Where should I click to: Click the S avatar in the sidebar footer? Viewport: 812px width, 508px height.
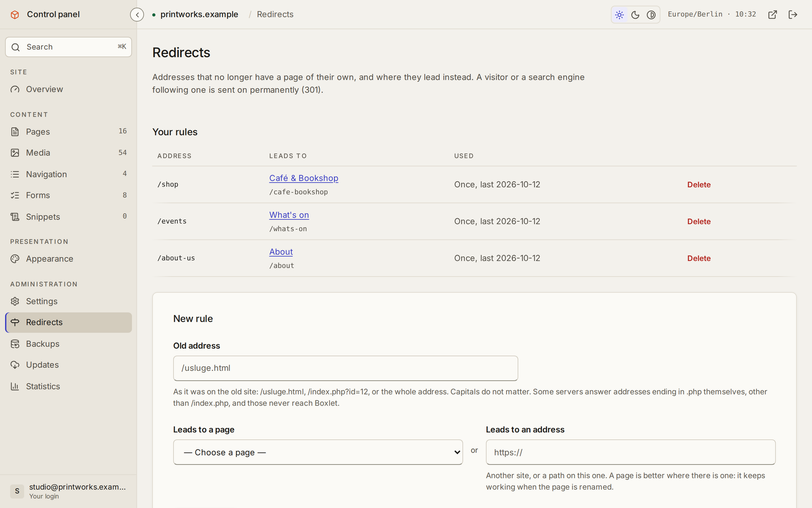click(x=17, y=491)
